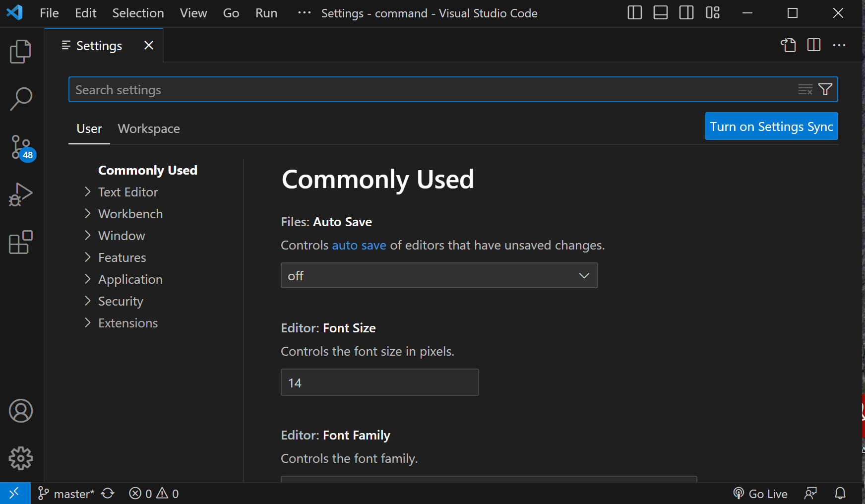Open Settings JSON file icon
The height and width of the screenshot is (504, 865).
point(788,45)
